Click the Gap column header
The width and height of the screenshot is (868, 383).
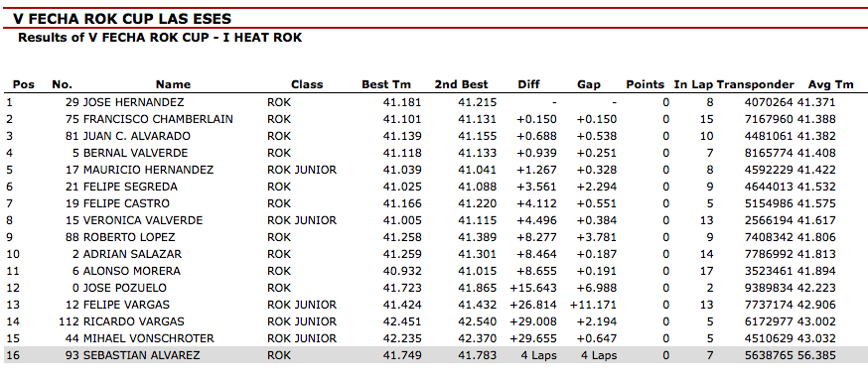coord(589,84)
